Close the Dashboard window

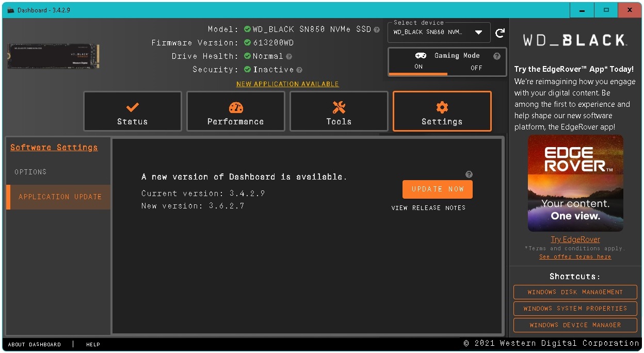click(630, 10)
